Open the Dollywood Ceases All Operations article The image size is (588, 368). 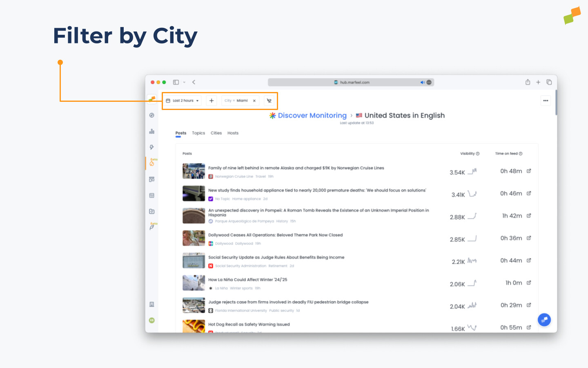tap(275, 235)
